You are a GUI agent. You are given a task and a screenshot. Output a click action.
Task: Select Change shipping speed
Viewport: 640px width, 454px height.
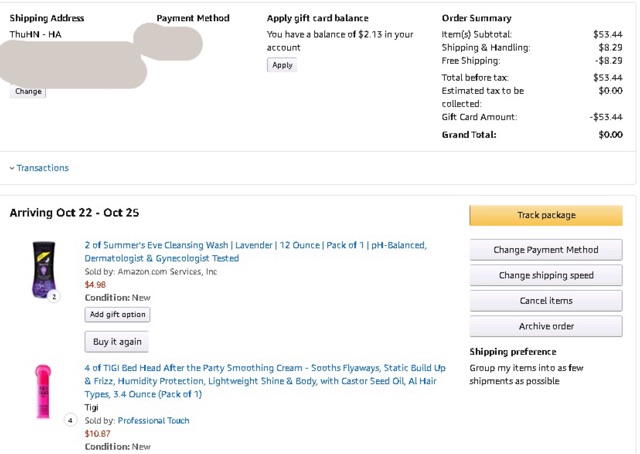tap(546, 275)
